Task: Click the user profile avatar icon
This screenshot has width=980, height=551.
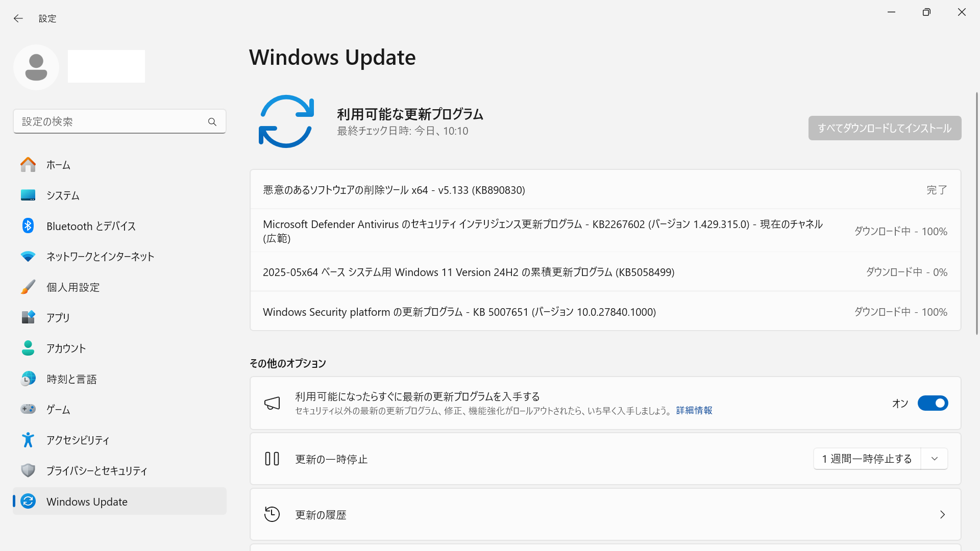Action: [x=36, y=67]
